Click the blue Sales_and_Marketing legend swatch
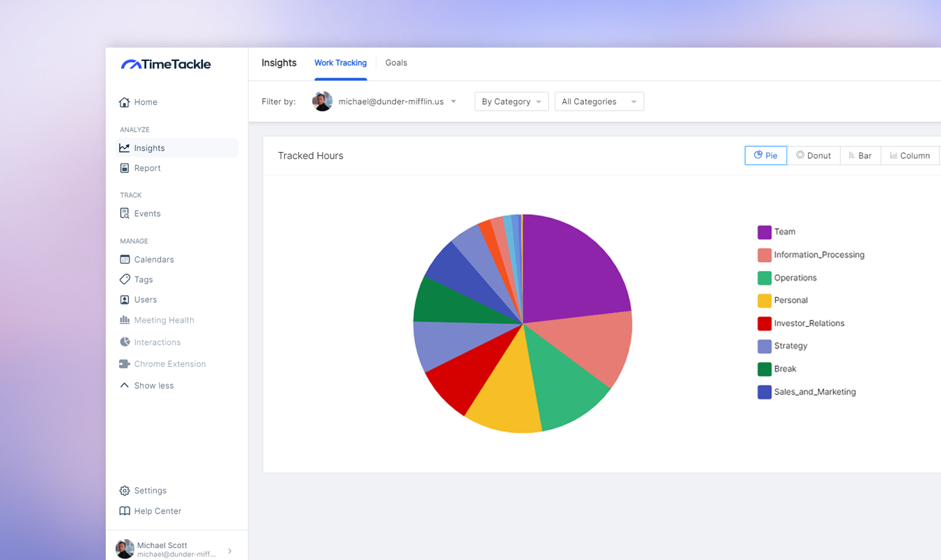 coord(765,392)
